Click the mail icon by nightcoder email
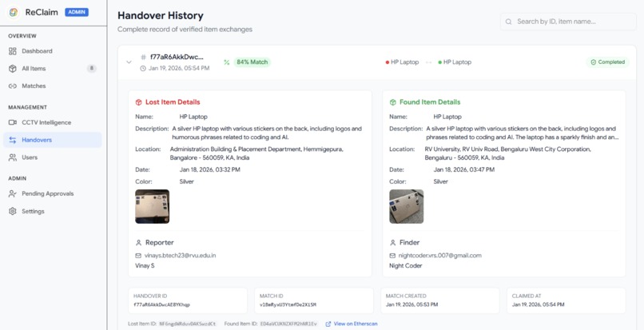Screen dimensions: 644x330 coord(392,256)
